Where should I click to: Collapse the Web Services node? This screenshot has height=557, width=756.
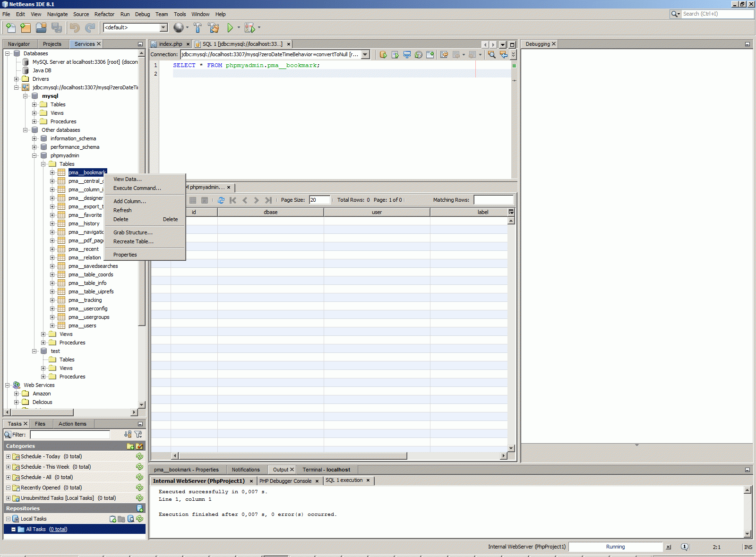(8, 385)
